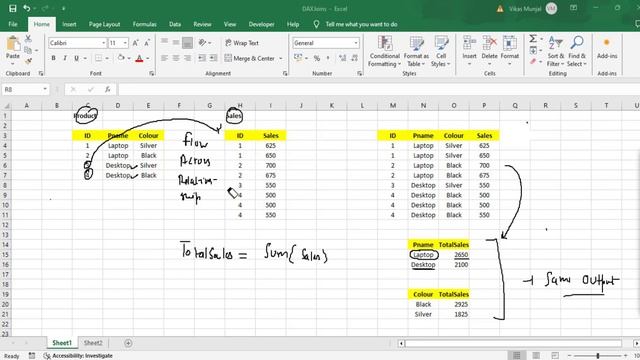Image resolution: width=640 pixels, height=360 pixels.
Task: Click the Orientation text angle icon
Action: (202, 42)
